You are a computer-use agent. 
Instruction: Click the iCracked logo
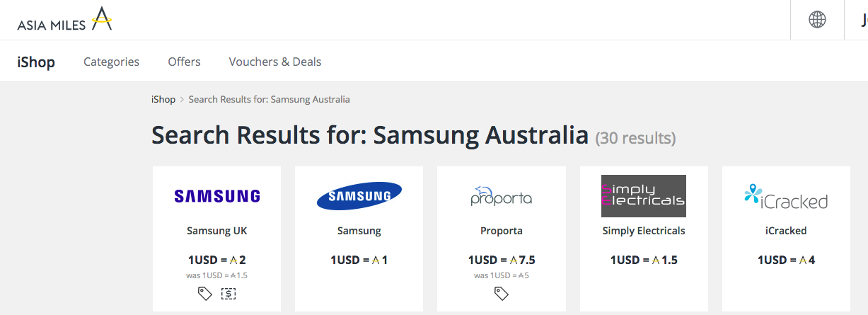tap(786, 196)
